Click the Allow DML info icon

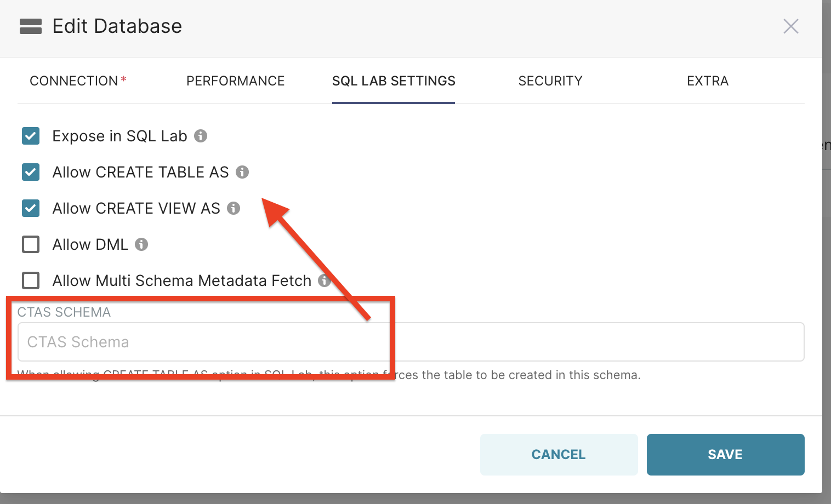coord(141,244)
